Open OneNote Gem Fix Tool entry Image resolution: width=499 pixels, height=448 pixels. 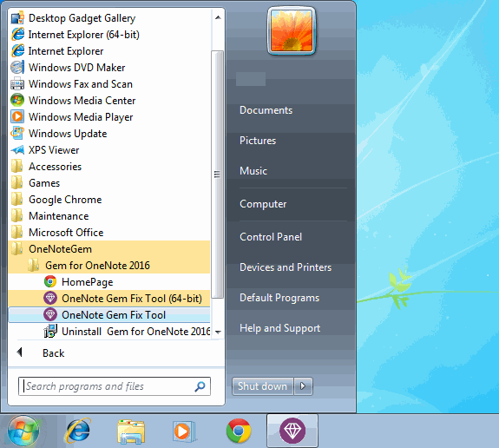coord(109,315)
